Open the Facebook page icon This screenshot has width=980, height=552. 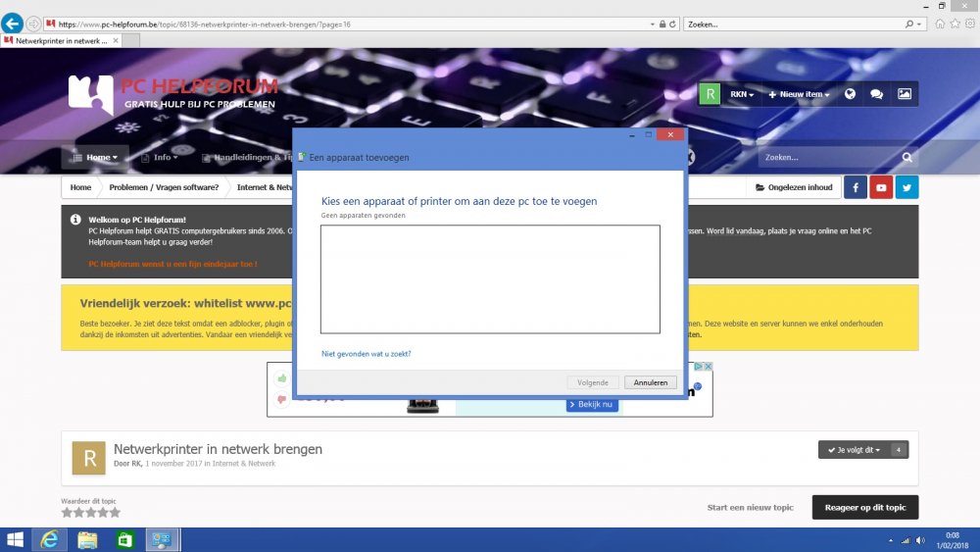pos(856,187)
